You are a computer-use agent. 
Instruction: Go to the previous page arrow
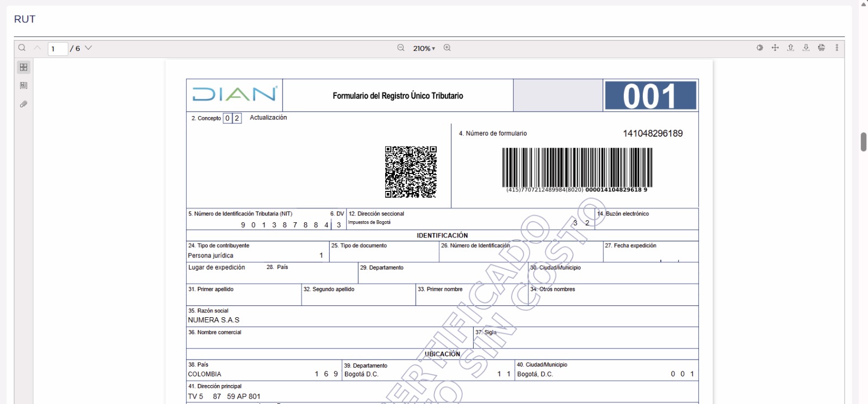tap(37, 48)
